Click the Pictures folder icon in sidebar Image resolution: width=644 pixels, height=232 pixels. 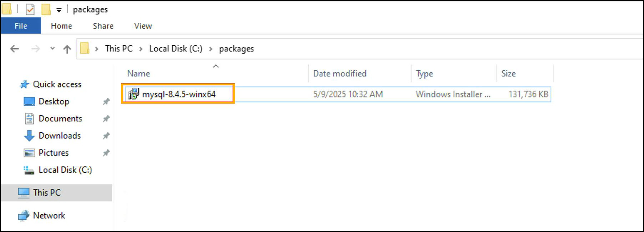(x=29, y=153)
